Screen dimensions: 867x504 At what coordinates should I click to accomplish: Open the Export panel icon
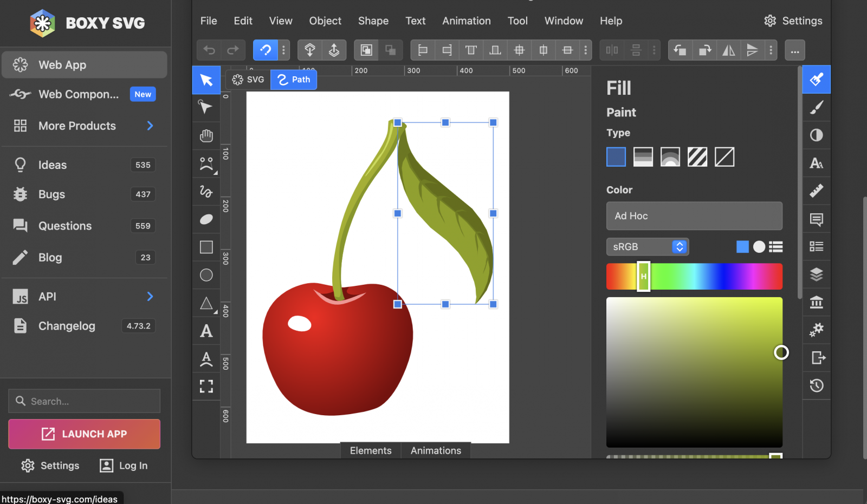pos(817,358)
